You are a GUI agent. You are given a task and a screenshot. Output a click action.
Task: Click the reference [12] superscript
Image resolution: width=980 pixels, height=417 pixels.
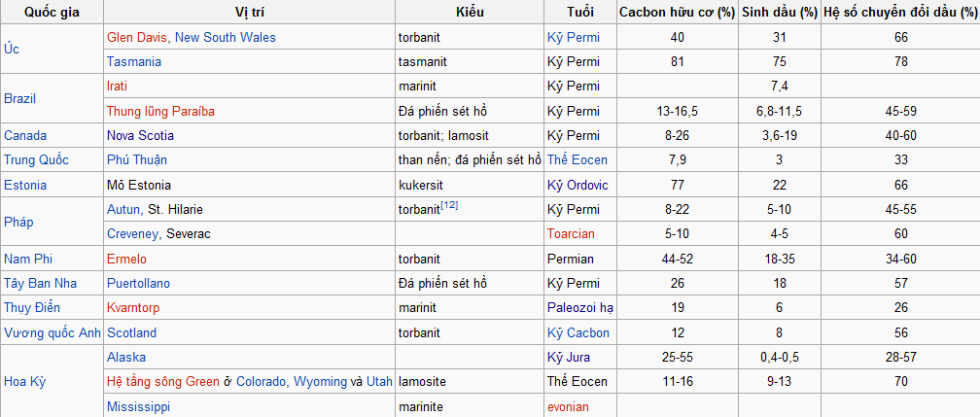pos(450,204)
